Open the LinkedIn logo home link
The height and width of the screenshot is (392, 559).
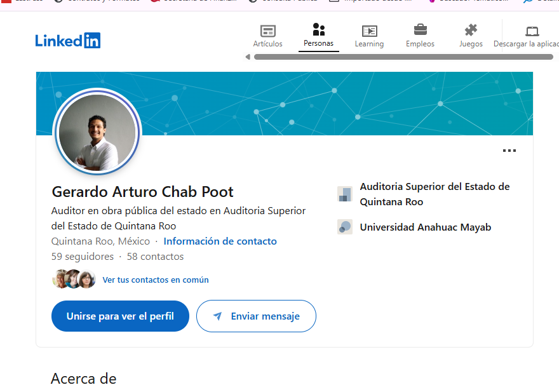click(x=68, y=40)
